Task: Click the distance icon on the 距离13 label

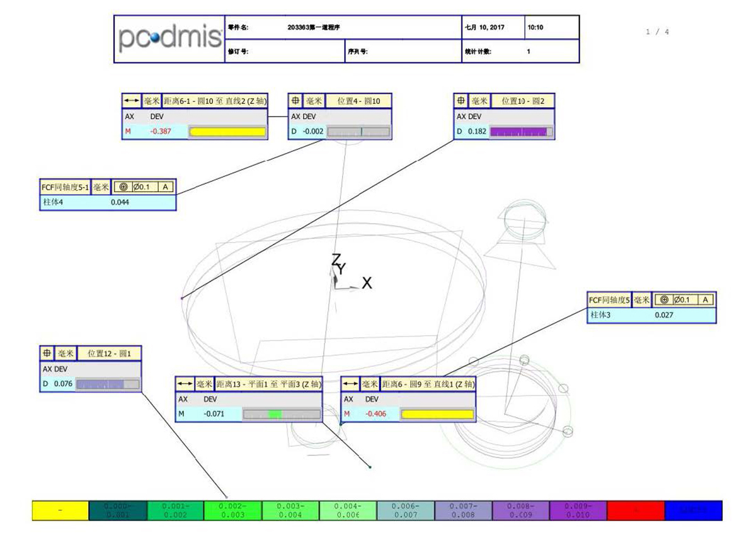Action: pyautogui.click(x=185, y=384)
